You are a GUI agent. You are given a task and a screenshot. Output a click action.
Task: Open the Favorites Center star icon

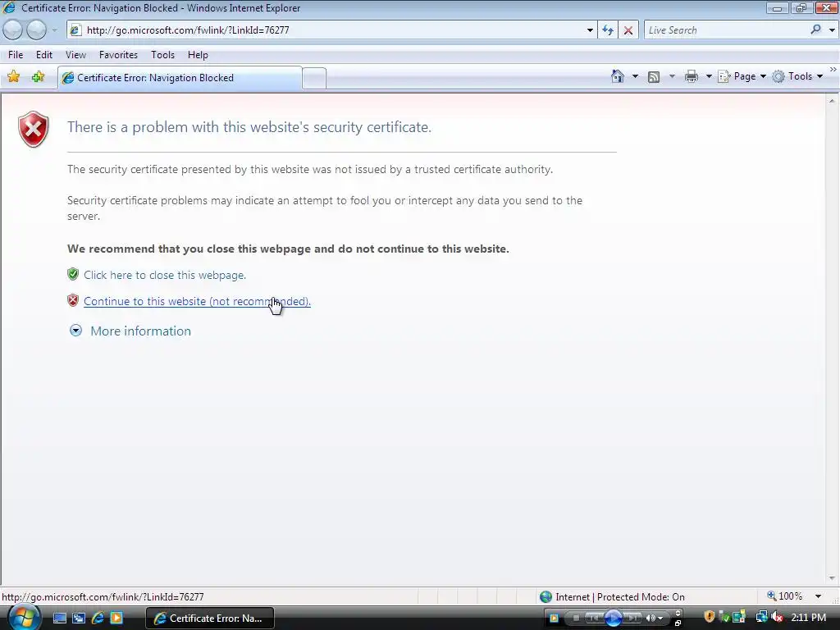click(x=13, y=77)
